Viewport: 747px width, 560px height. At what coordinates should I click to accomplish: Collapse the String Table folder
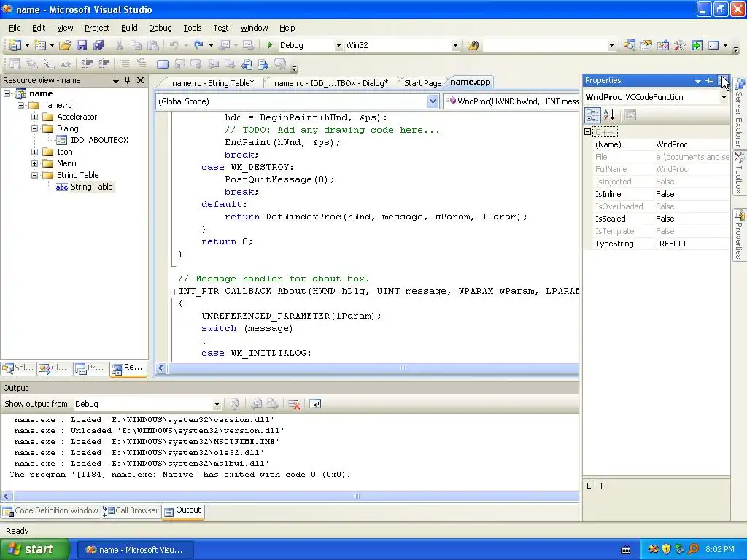click(x=35, y=175)
